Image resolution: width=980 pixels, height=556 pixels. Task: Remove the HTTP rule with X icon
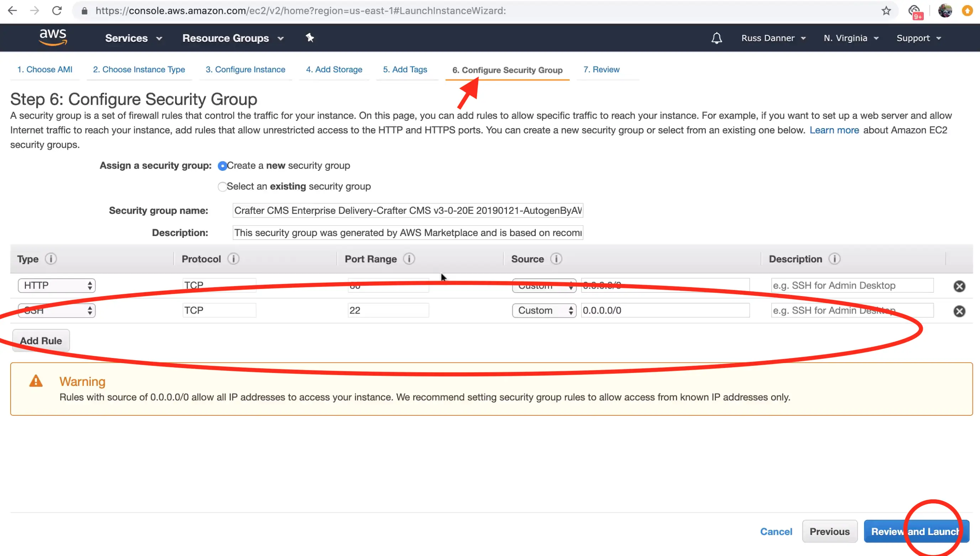(x=959, y=286)
